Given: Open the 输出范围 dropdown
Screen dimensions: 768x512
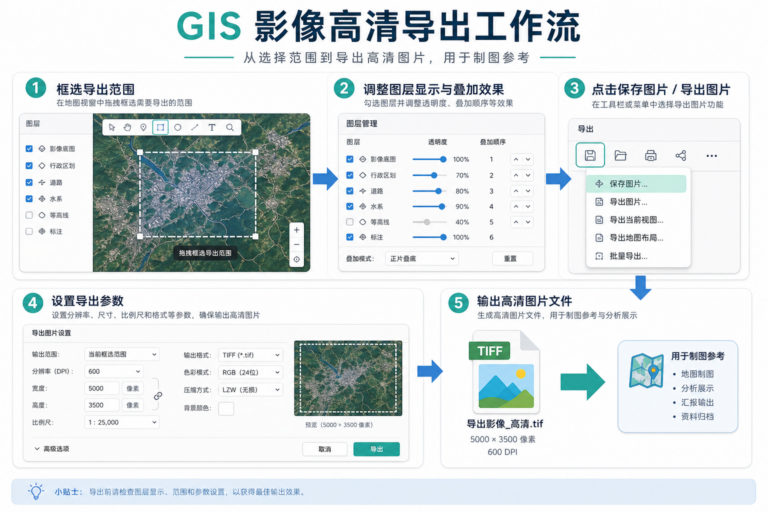Looking at the screenshot, I should click(121, 354).
